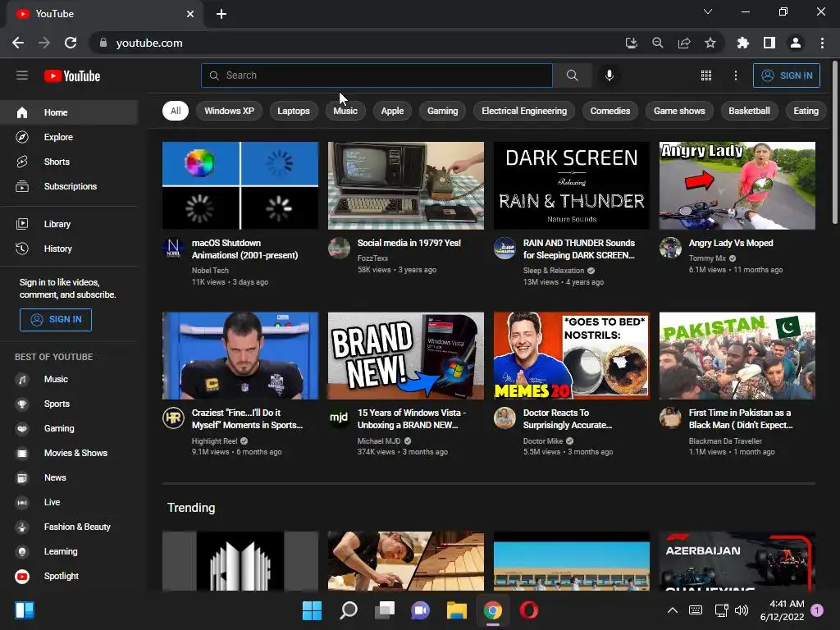Select the All filter chip
Image resolution: width=840 pixels, height=630 pixels.
click(x=176, y=111)
